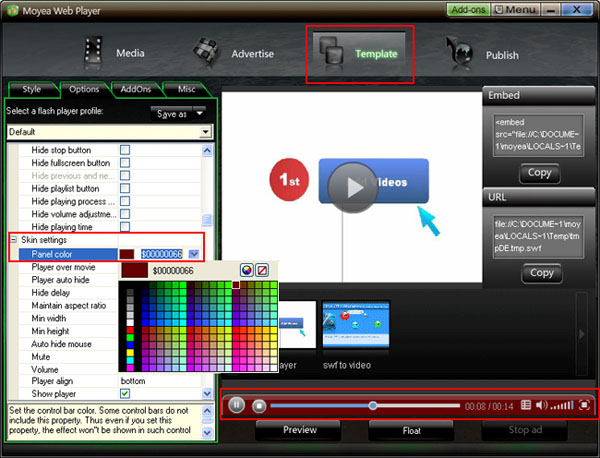
Task: Toggle Hide stop button checkbox
Action: (125, 150)
